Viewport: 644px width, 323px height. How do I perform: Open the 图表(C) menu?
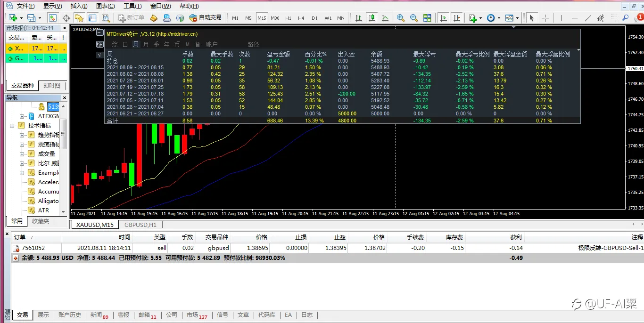[105, 6]
